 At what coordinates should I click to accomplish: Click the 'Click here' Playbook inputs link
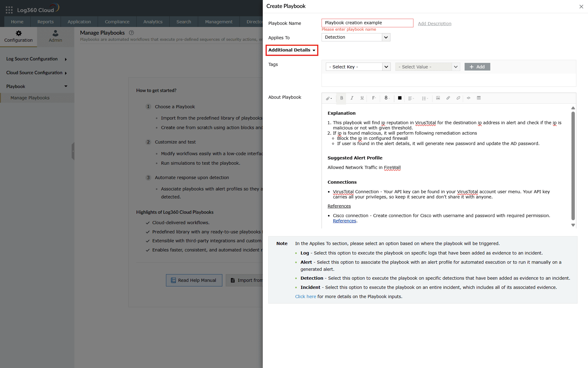pyautogui.click(x=305, y=297)
